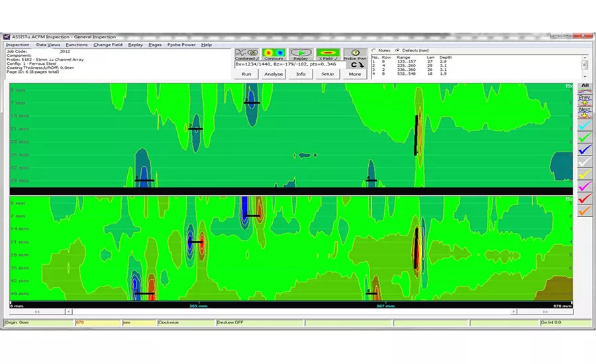Click the More button
Screen dimensions: 596x364
355,74
